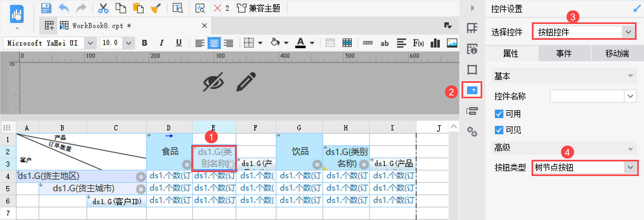Toggle the hidden eye icon in parameter pane
This screenshot has height=220, width=644.
(213, 82)
